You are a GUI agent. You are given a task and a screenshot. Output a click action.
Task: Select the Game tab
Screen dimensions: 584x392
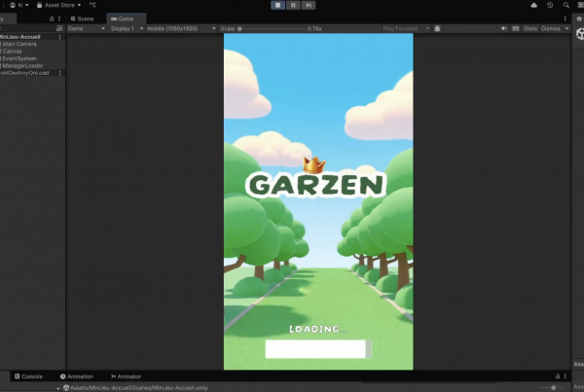125,18
